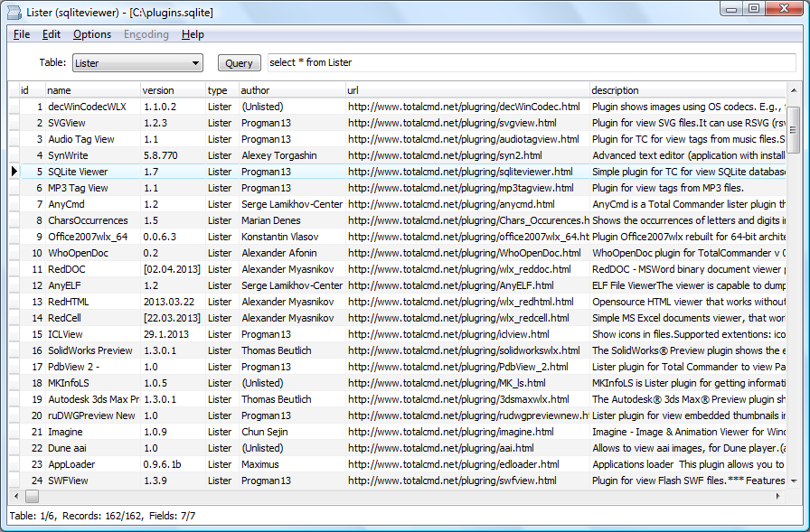The image size is (810, 532).
Task: Select the MP3 Tag View name cell
Action: coord(92,189)
